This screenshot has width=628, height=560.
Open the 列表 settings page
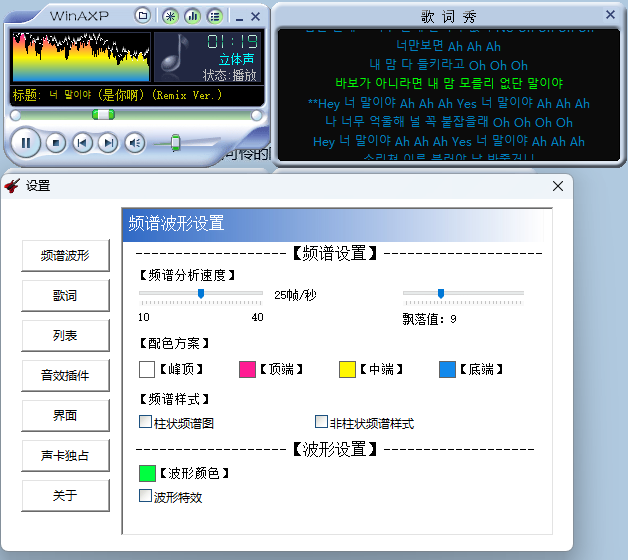(x=65, y=336)
